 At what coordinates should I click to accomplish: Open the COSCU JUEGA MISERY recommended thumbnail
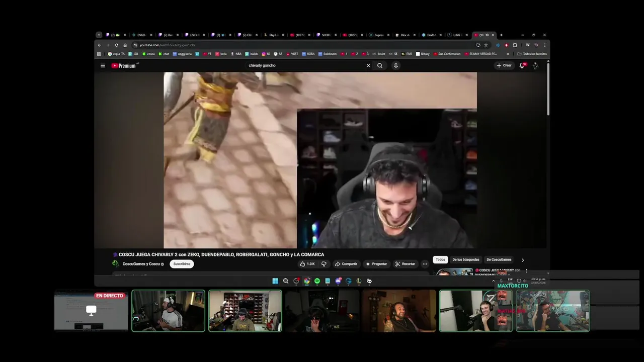point(454,273)
